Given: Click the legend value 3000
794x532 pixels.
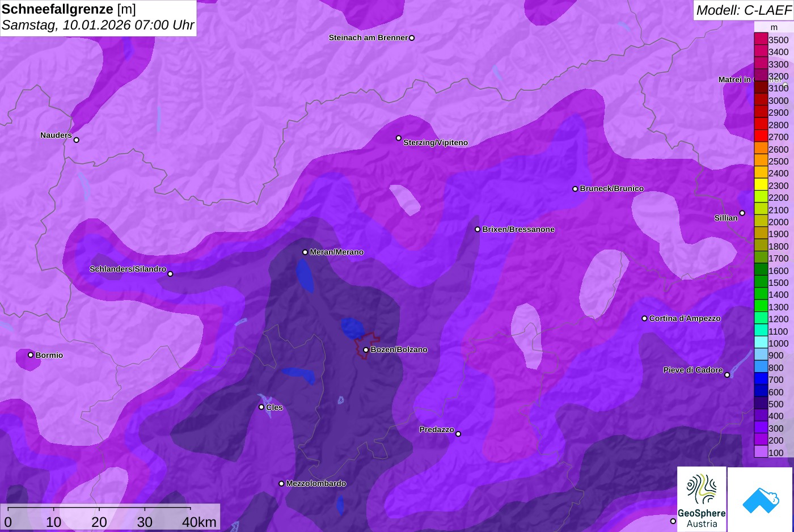Looking at the screenshot, I should (x=778, y=100).
